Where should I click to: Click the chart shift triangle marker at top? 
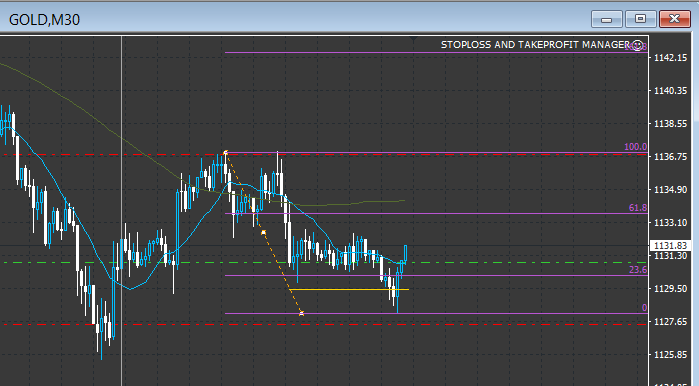pyautogui.click(x=414, y=39)
